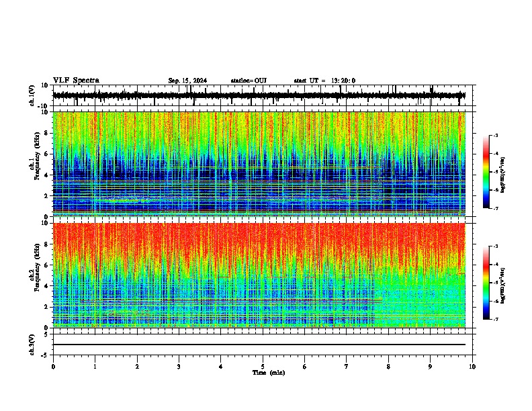Click the ch.1 colorbar log(PSD) units label
Viewport: 532px width, 411px height.
click(502, 175)
